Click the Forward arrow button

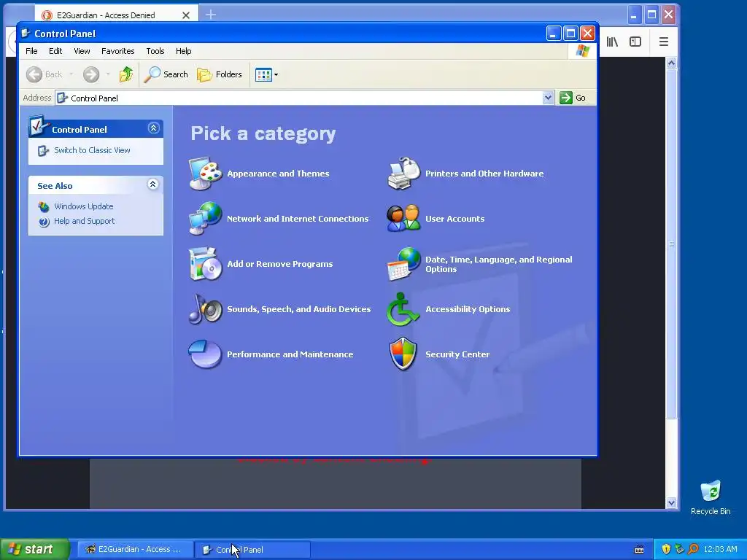point(91,74)
